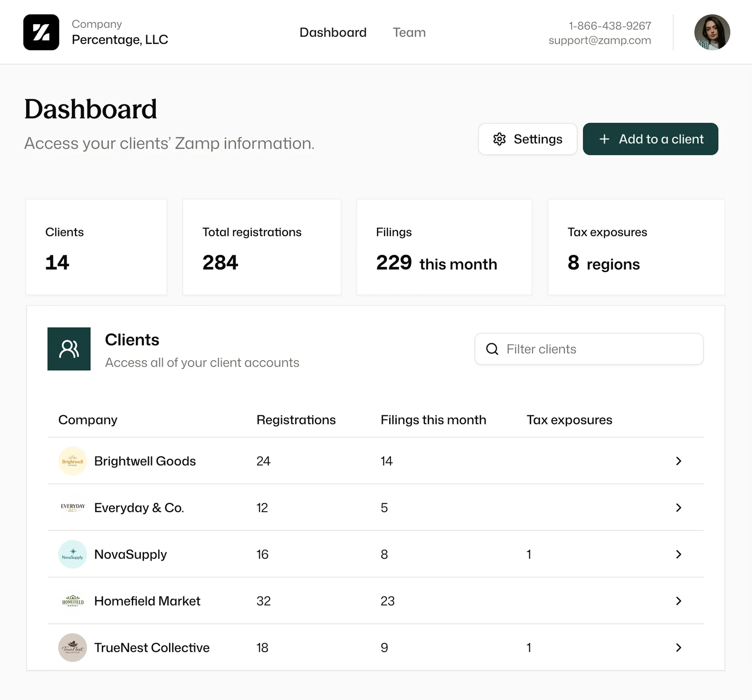The width and height of the screenshot is (752, 700).
Task: Click the TrueNest Collective logo
Action: coord(72,647)
